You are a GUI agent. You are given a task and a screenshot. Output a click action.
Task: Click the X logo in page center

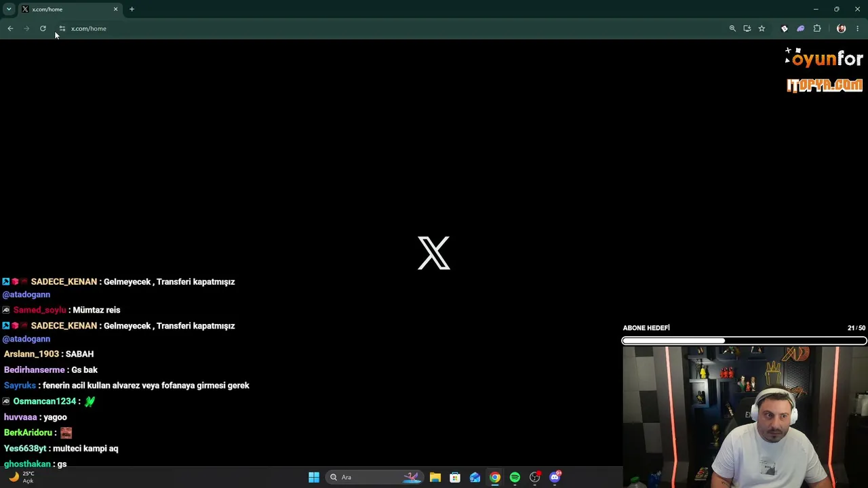point(434,253)
